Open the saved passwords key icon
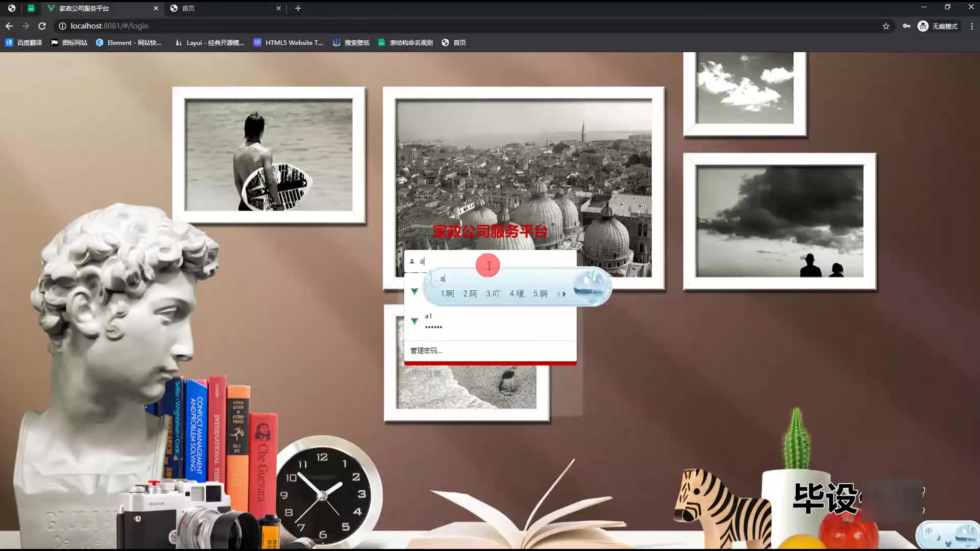 pos(906,26)
